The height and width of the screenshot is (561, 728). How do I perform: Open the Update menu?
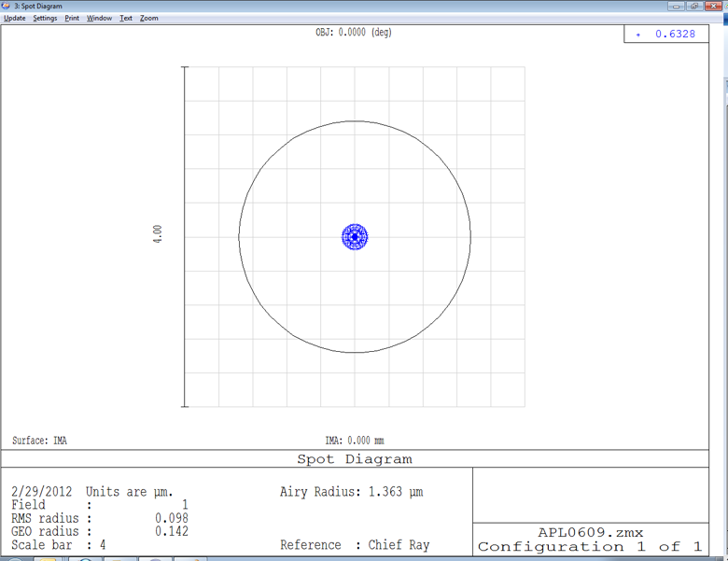(14, 19)
